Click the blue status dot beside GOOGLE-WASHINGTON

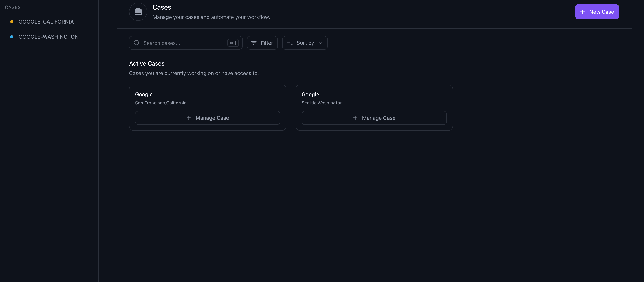click(12, 37)
